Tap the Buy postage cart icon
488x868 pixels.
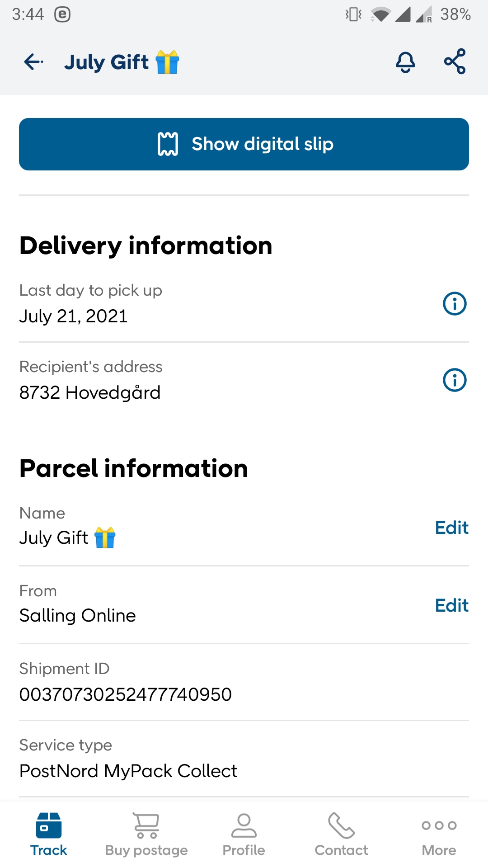pos(146,826)
